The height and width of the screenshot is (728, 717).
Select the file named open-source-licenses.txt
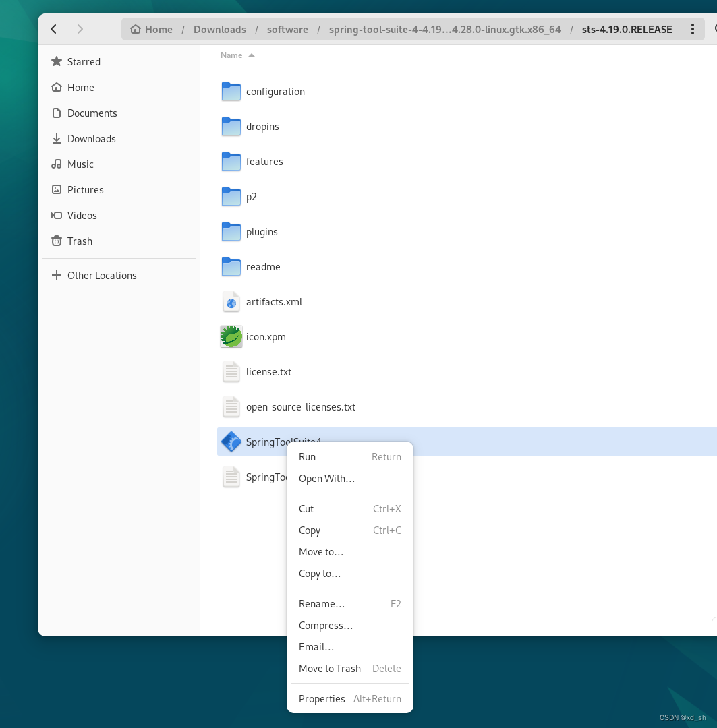pyautogui.click(x=301, y=407)
